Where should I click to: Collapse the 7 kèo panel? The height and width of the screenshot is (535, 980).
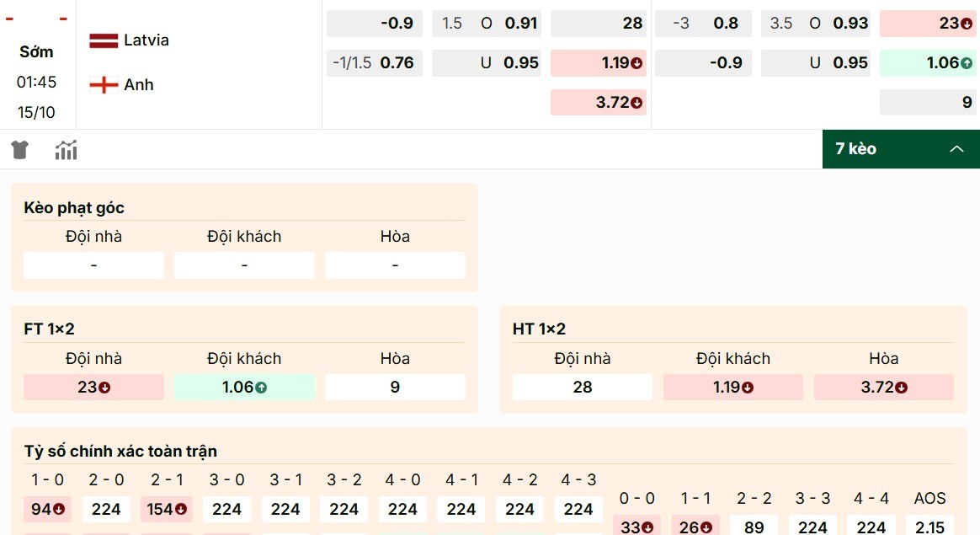(956, 149)
